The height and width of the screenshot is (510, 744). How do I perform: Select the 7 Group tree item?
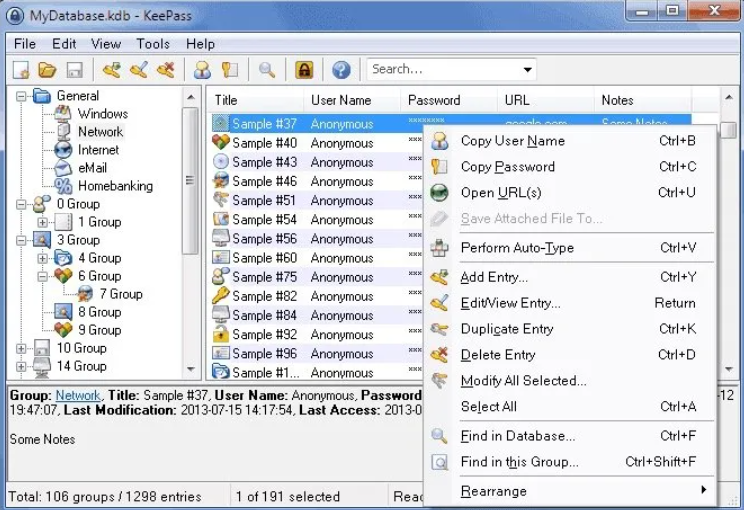[x=121, y=294]
